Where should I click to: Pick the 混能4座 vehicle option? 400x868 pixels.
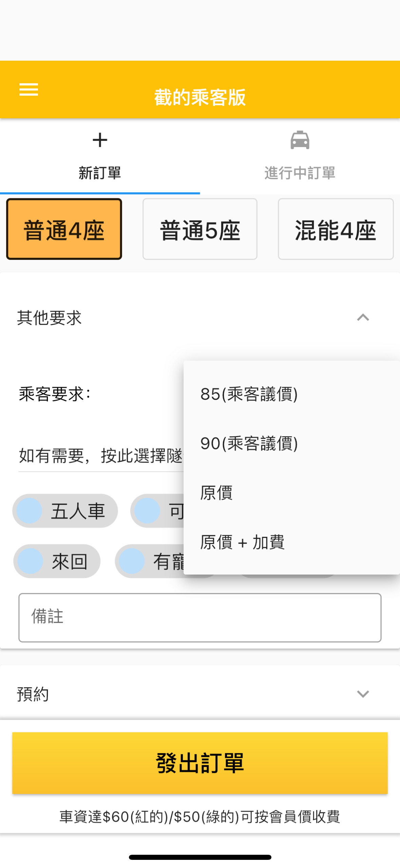point(335,229)
